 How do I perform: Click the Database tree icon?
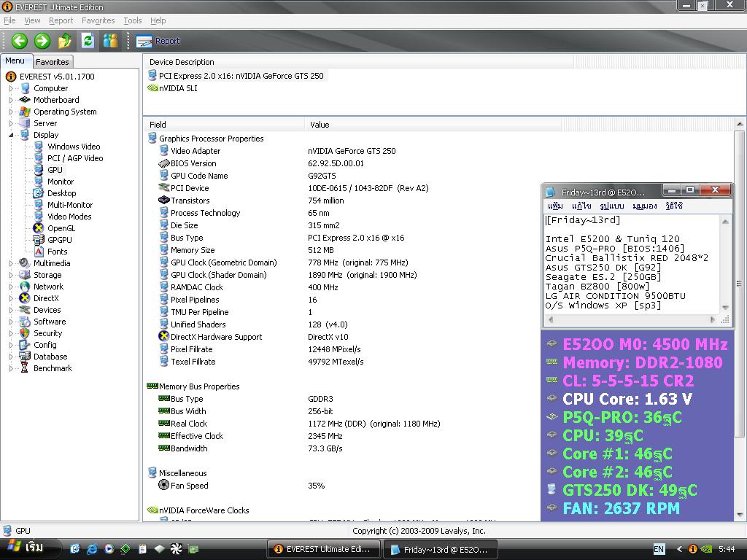coord(25,357)
